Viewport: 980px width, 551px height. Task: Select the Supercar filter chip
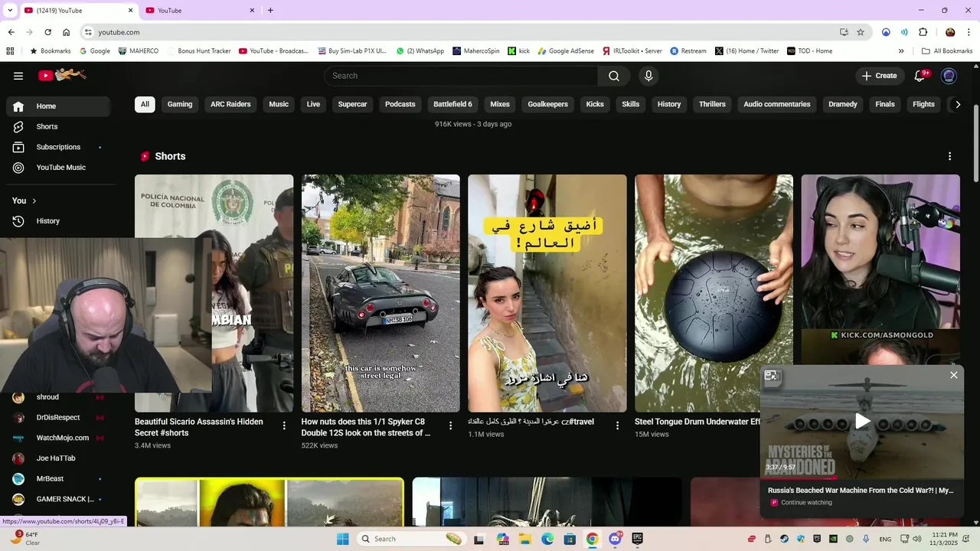click(x=352, y=104)
